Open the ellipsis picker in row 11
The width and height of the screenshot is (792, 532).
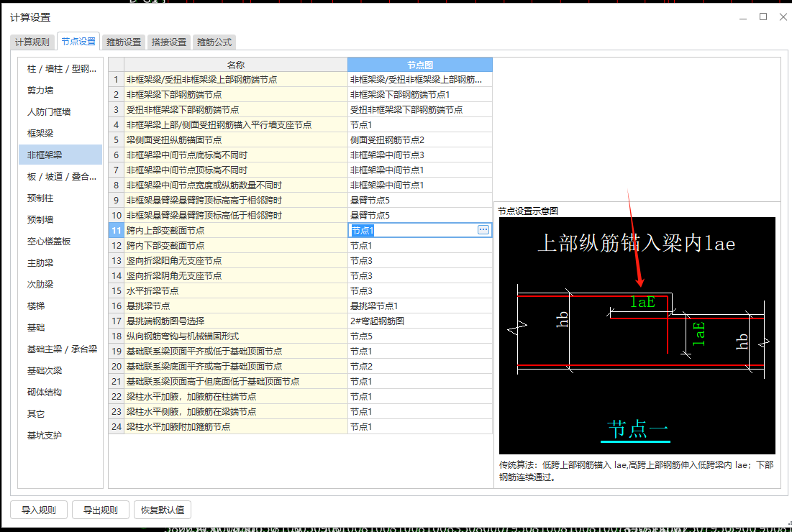coord(483,229)
